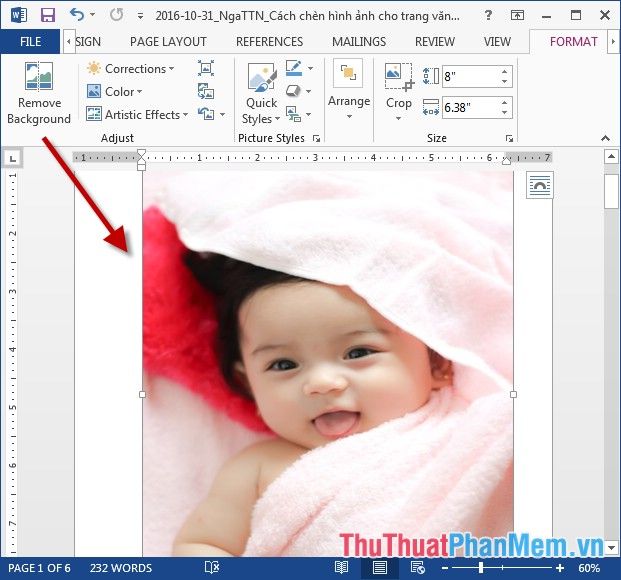Decrease the picture width with down spinner
Screen dimensions: 621x580
(505, 112)
